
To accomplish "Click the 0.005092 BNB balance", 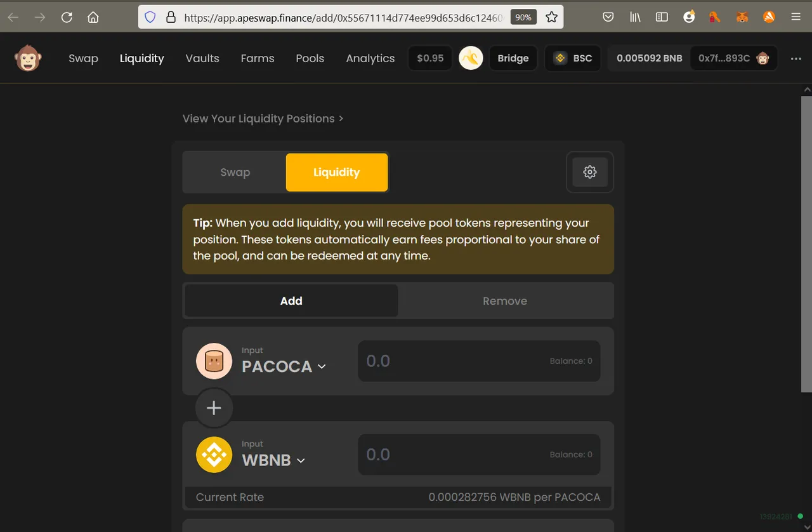I will click(x=650, y=58).
